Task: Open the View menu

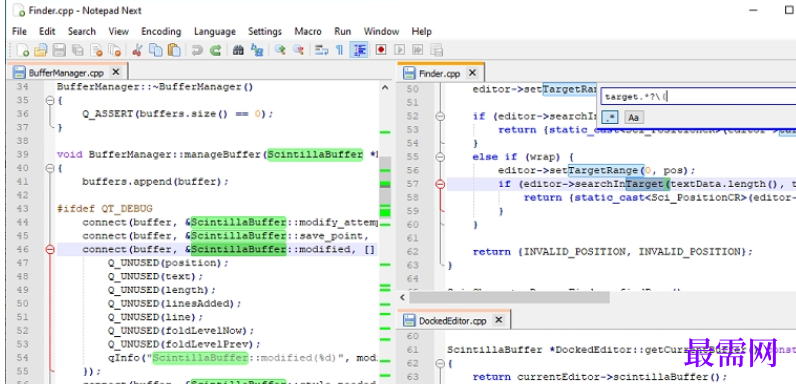Action: click(x=118, y=31)
